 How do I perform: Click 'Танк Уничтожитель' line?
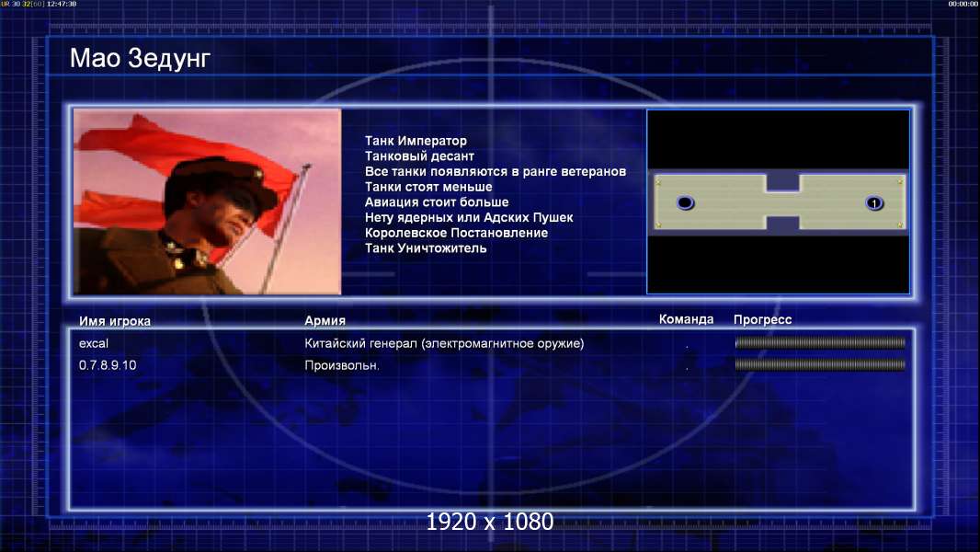click(x=426, y=248)
